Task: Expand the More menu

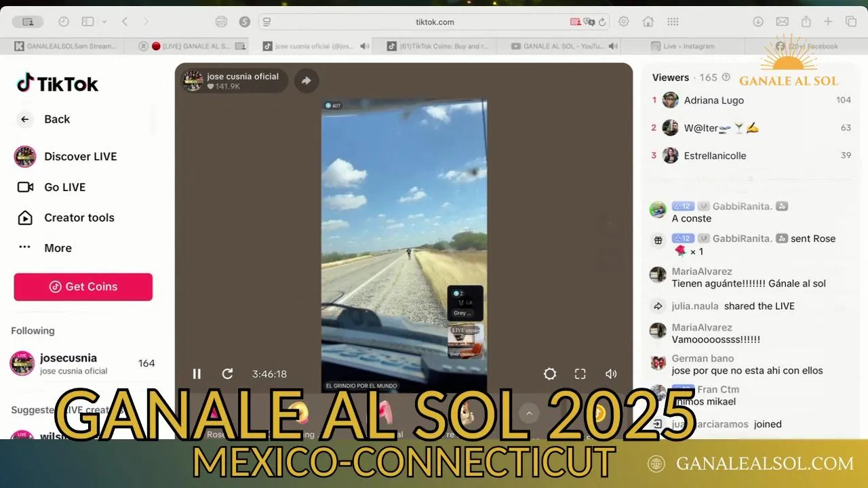Action: [x=45, y=248]
